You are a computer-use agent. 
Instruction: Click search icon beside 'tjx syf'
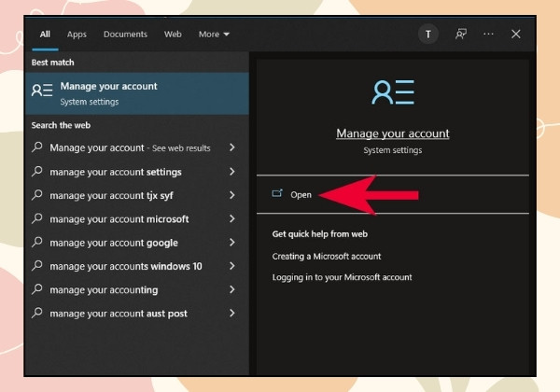click(37, 195)
